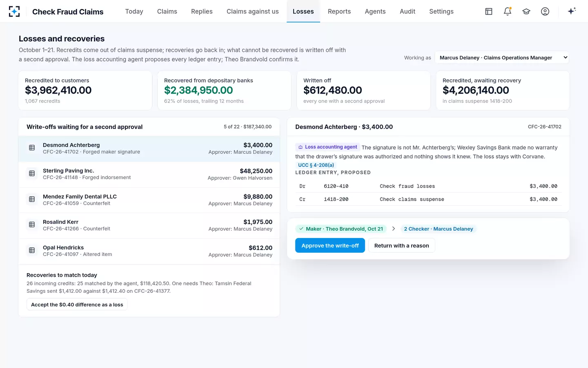The width and height of the screenshot is (588, 368).
Task: Approve the write-off for Desmond Achterberg
Action: tap(330, 246)
